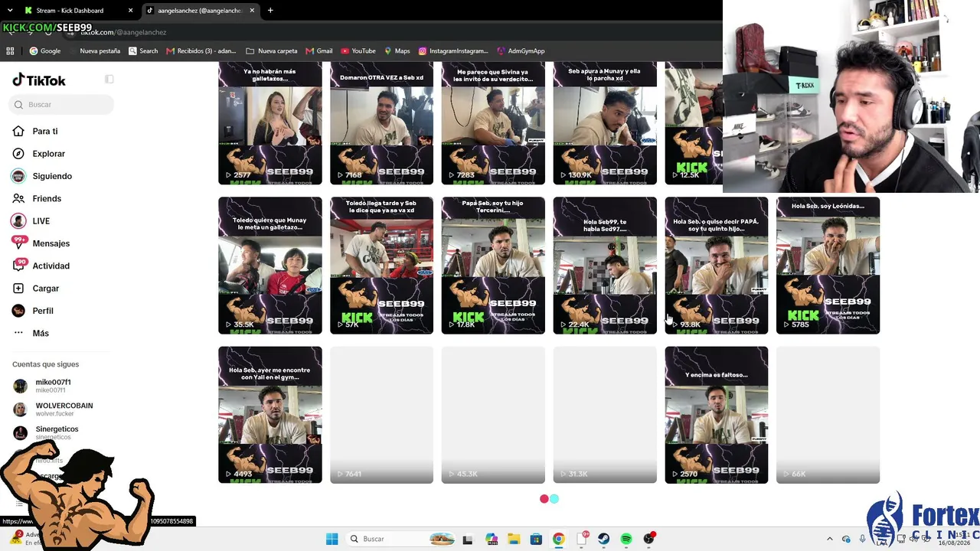
Task: Open Actividad notifications icon
Action: pyautogui.click(x=19, y=266)
